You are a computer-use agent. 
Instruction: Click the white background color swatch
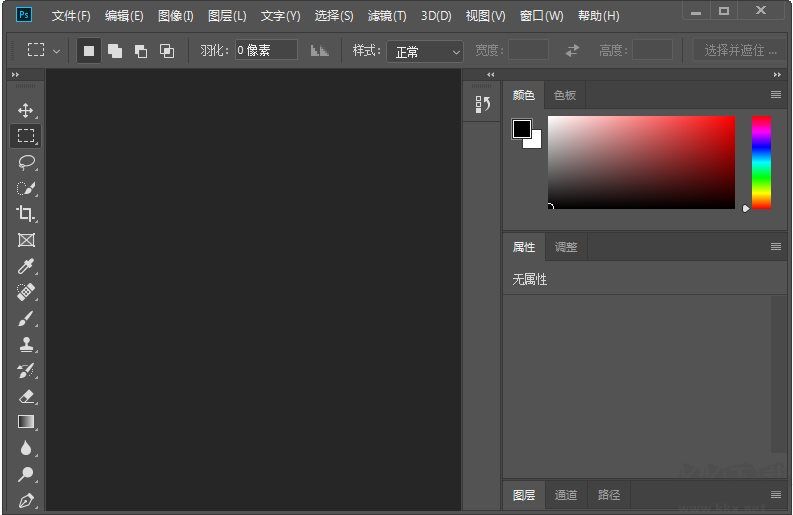(535, 142)
